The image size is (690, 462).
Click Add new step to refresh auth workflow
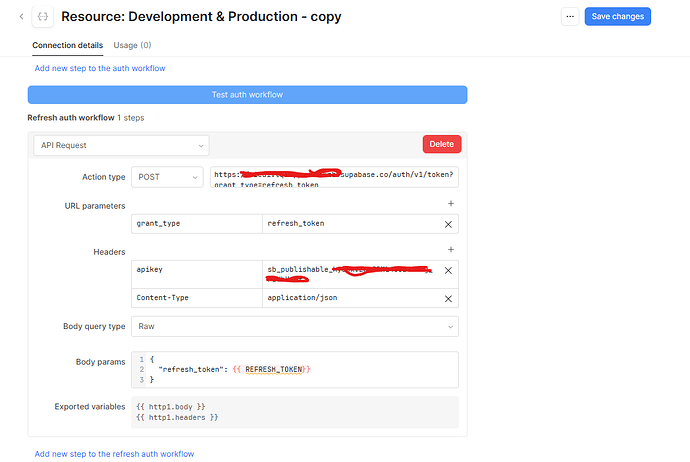(x=114, y=453)
